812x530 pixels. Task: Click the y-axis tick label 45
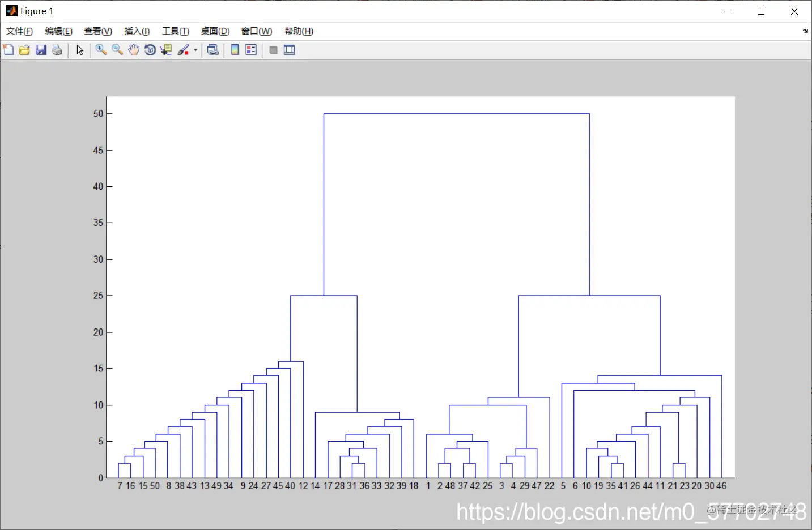[99, 150]
